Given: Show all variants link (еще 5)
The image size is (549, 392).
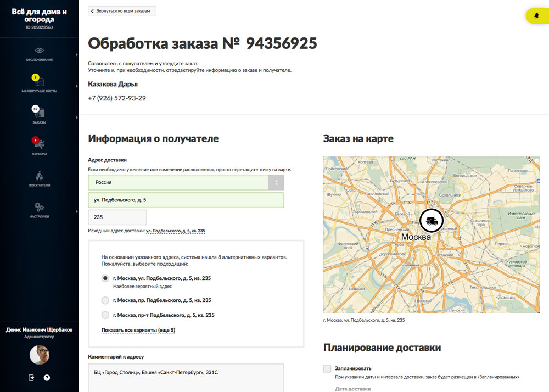Looking at the screenshot, I should [x=138, y=330].
